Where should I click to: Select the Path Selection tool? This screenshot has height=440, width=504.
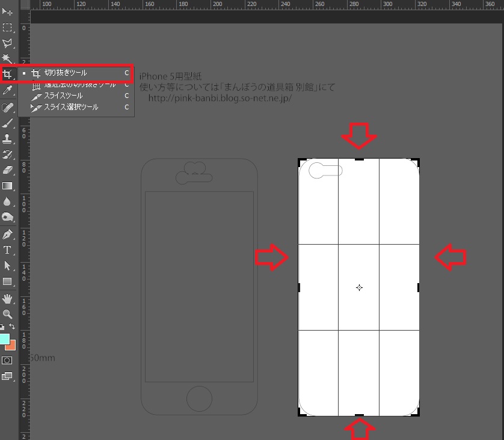coord(7,266)
